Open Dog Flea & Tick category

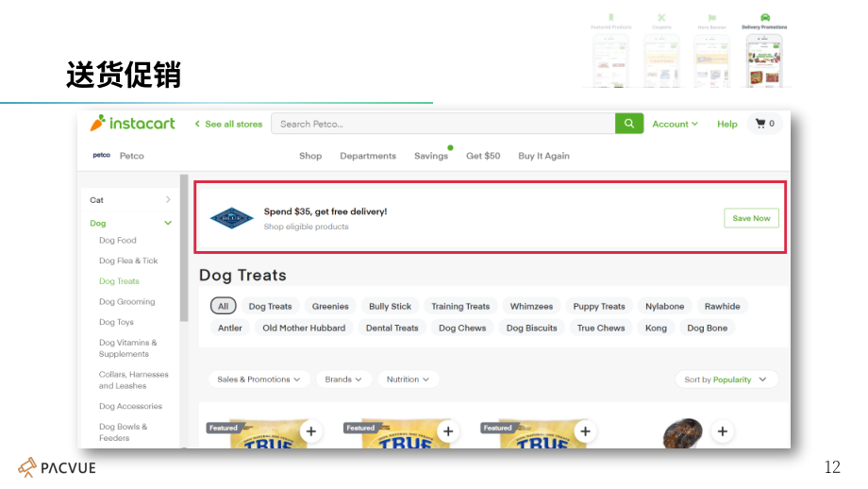pos(128,261)
